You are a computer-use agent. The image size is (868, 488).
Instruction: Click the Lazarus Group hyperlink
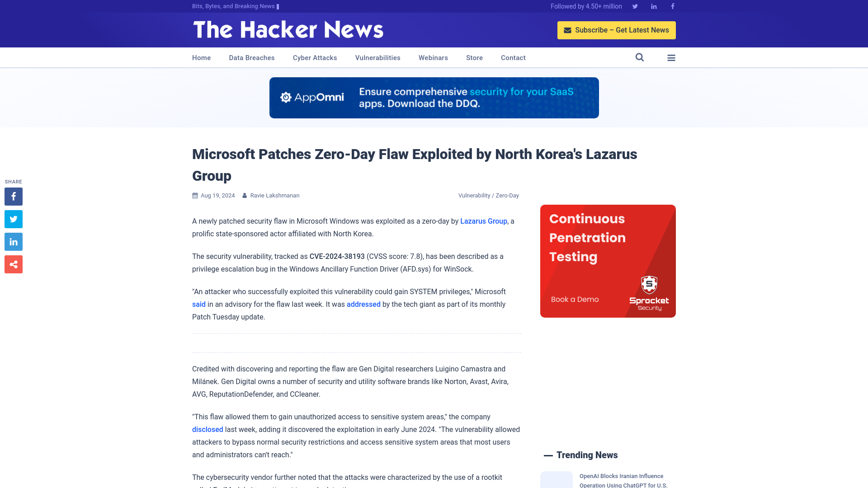483,221
